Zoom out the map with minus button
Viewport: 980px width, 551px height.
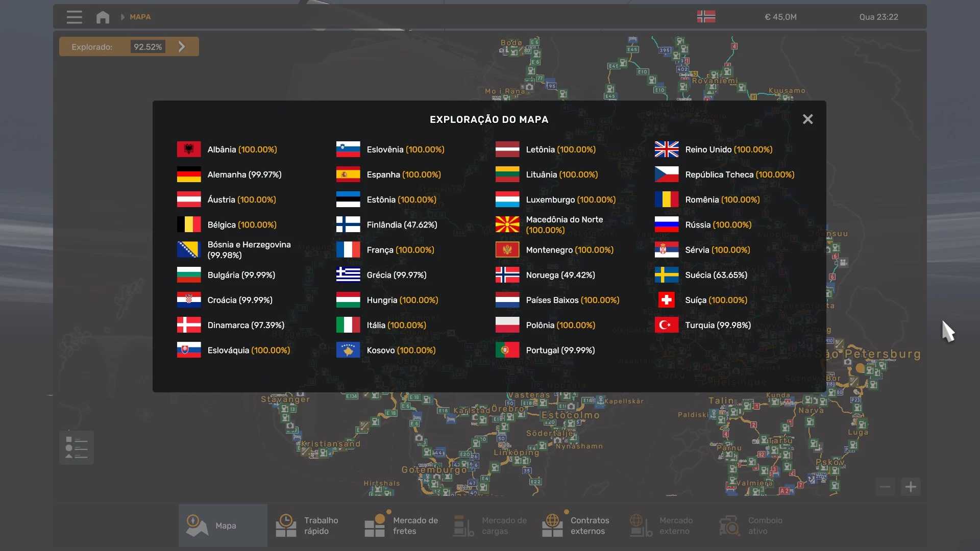click(886, 487)
